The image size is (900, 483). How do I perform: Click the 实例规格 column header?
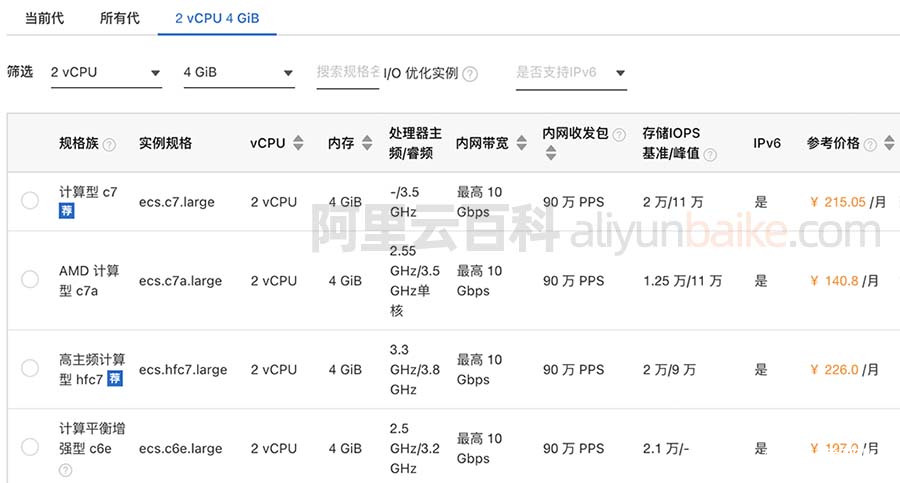pyautogui.click(x=165, y=143)
